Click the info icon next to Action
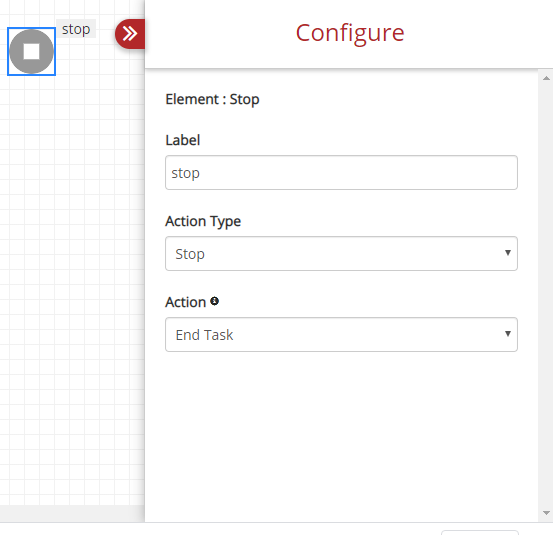Image resolution: width=553 pixels, height=535 pixels. click(x=214, y=301)
